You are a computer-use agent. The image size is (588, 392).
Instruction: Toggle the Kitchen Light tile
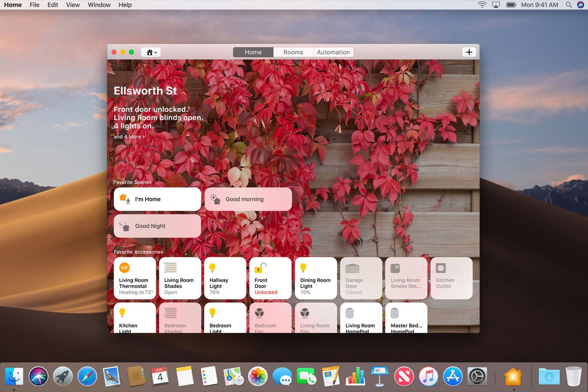coord(135,318)
